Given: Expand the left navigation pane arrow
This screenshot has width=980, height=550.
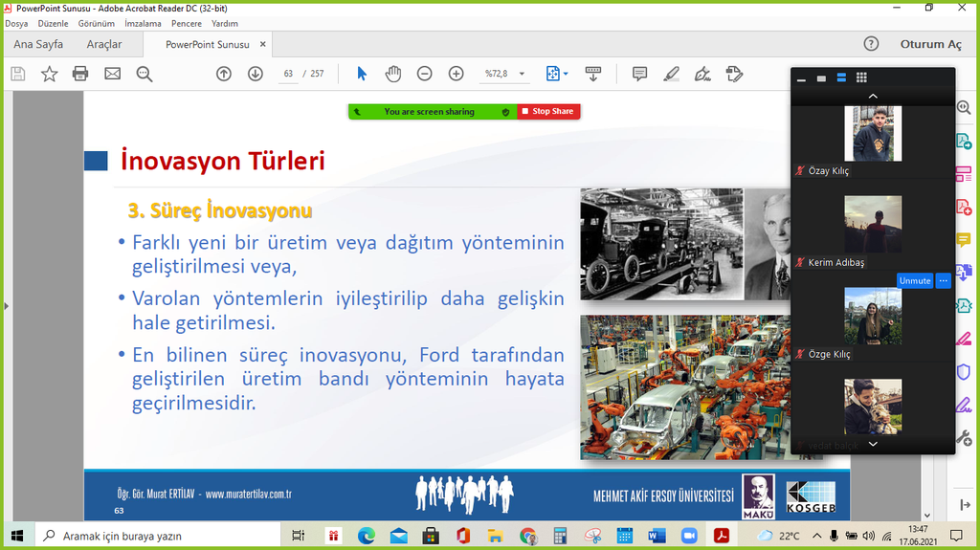Looking at the screenshot, I should 7,306.
